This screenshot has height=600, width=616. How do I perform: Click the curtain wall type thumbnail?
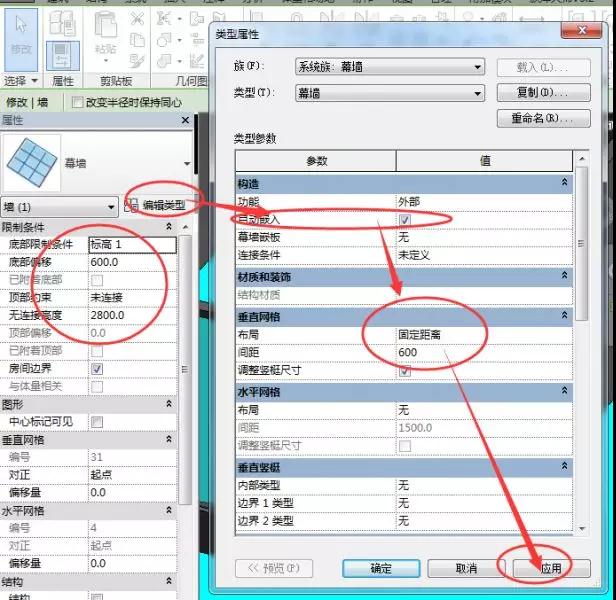[x=32, y=162]
